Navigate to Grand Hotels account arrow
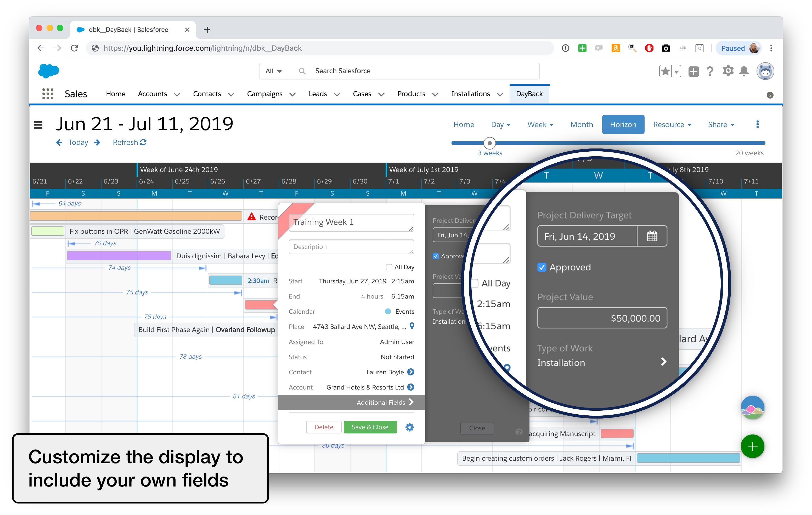This screenshot has height=515, width=812. click(411, 387)
